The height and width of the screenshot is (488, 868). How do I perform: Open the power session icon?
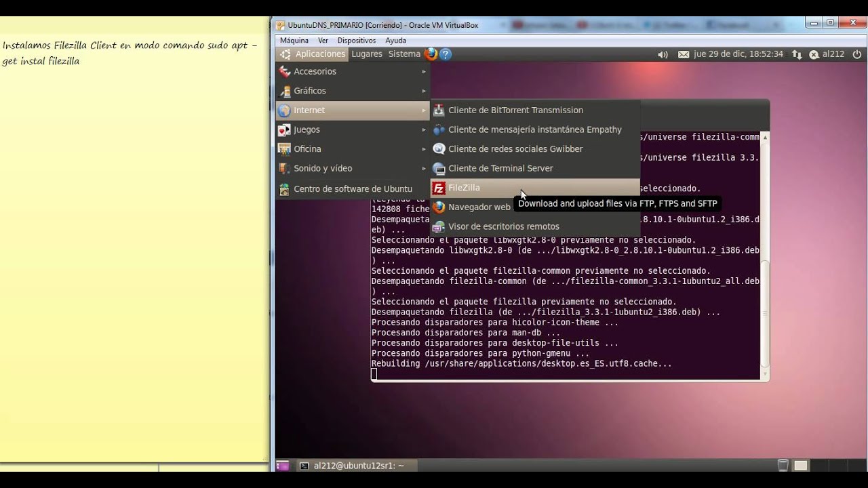pyautogui.click(x=857, y=54)
